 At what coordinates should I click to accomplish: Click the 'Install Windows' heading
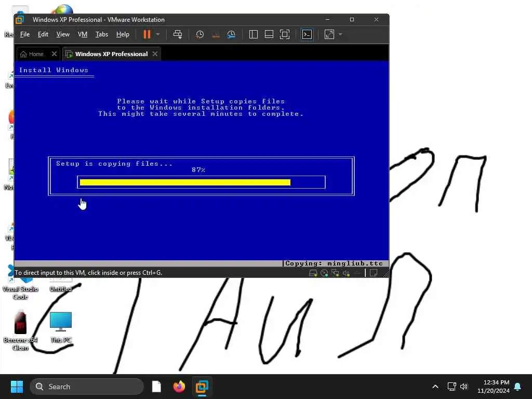(54, 70)
